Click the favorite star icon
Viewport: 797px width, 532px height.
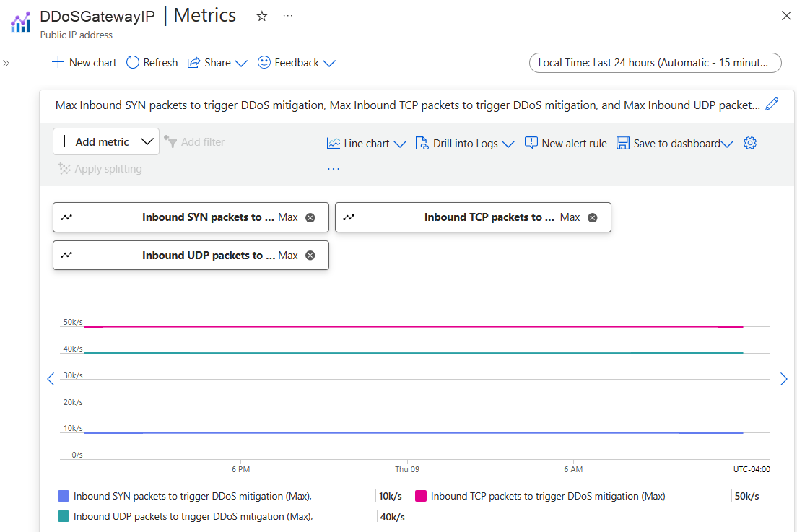coord(262,16)
